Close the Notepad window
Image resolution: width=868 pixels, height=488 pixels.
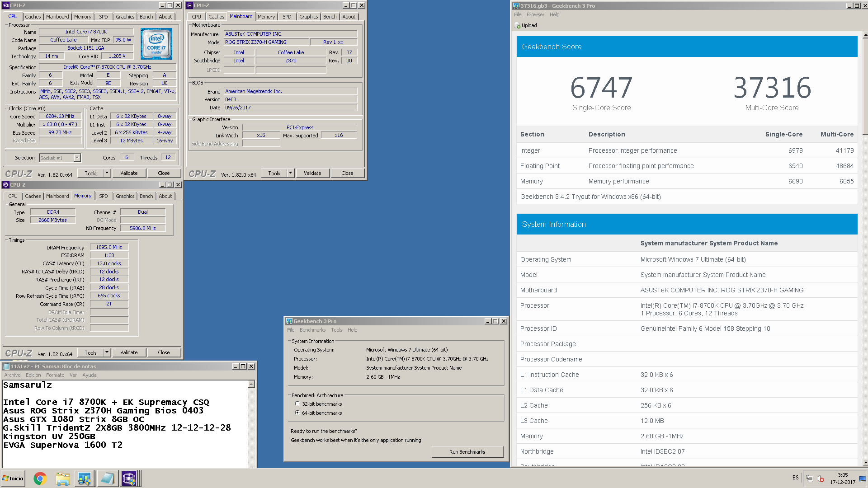[x=251, y=366]
